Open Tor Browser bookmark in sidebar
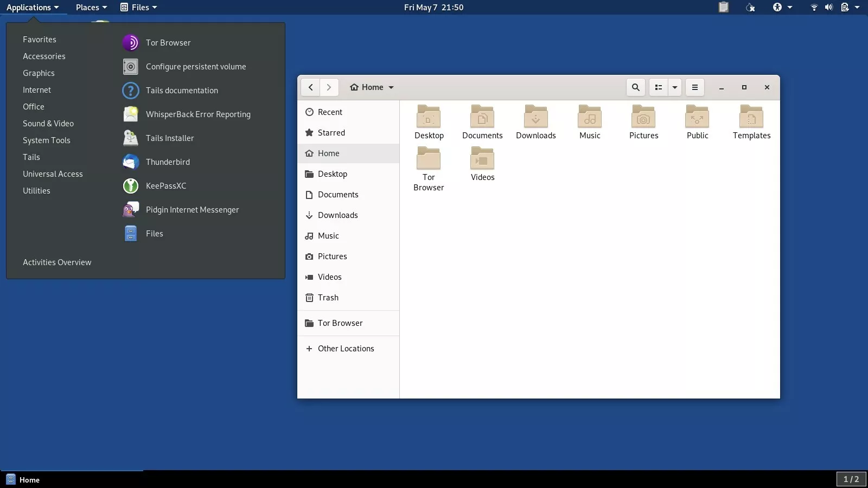 coord(348,323)
